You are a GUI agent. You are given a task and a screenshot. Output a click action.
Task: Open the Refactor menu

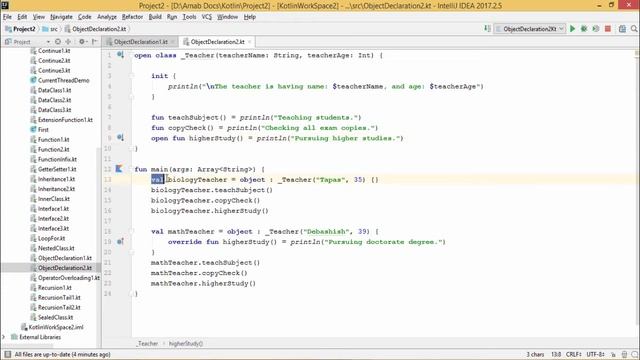(132, 17)
